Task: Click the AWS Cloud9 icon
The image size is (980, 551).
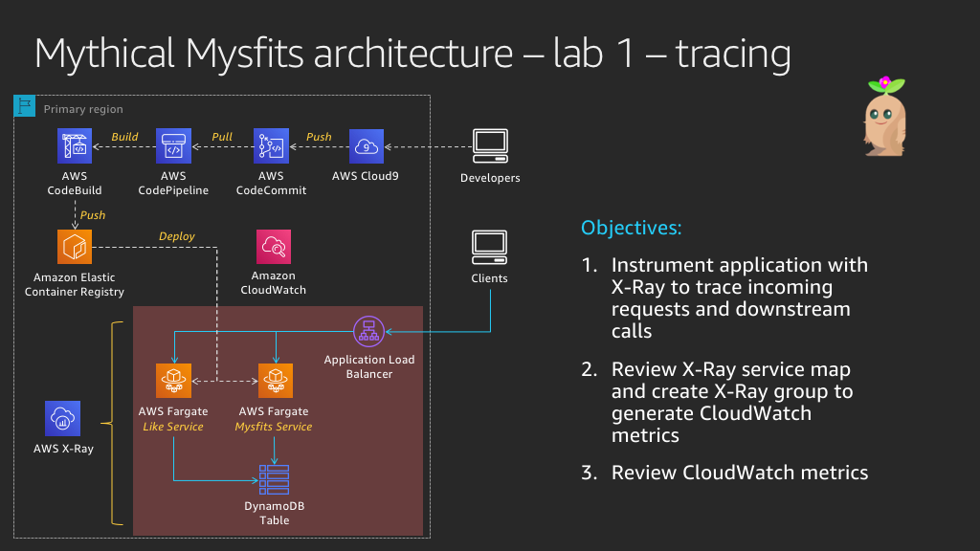Action: point(367,146)
